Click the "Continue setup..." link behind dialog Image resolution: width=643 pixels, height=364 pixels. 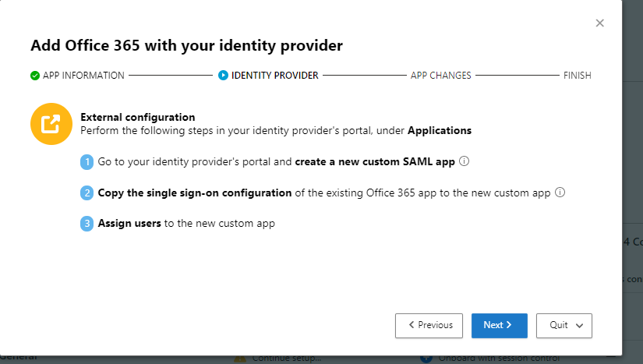point(286,359)
